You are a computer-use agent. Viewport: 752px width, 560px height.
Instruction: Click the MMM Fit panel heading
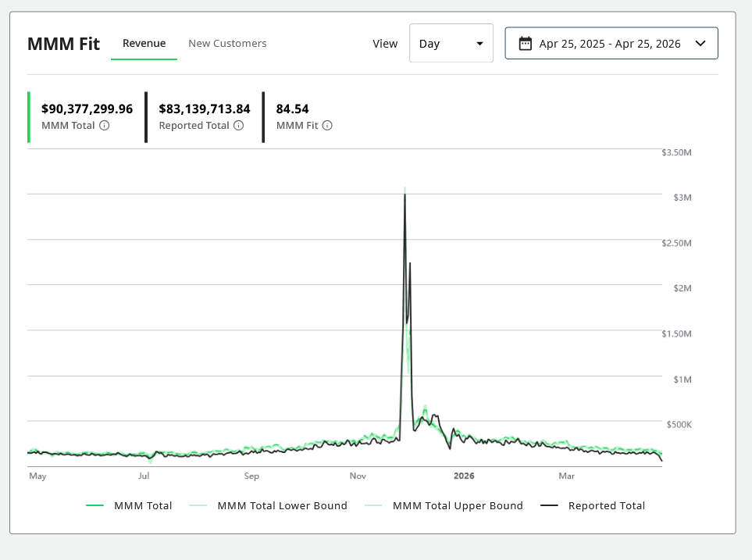pos(63,44)
